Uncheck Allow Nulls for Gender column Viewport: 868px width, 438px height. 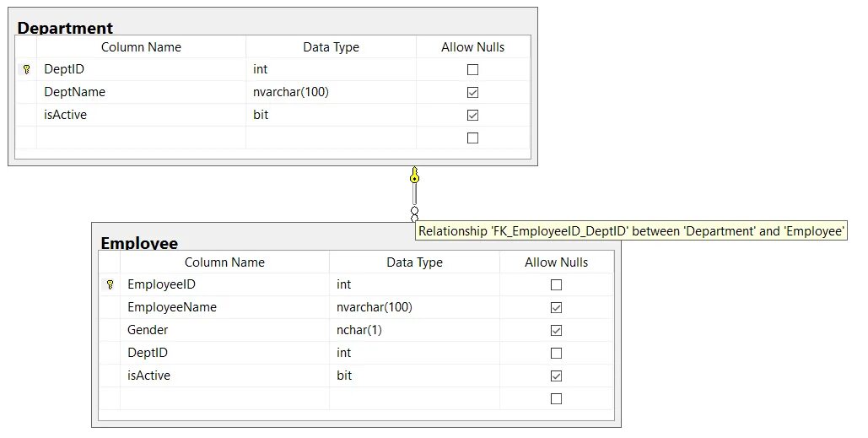click(556, 330)
